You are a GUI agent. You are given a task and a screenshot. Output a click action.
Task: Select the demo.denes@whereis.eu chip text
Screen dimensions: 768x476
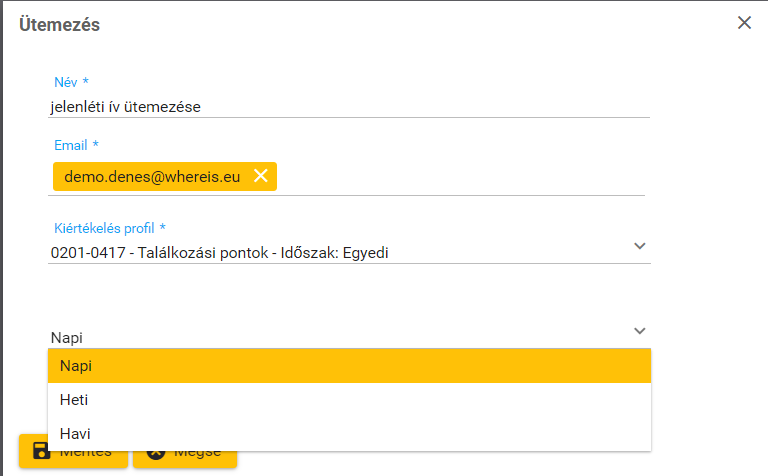(152, 176)
